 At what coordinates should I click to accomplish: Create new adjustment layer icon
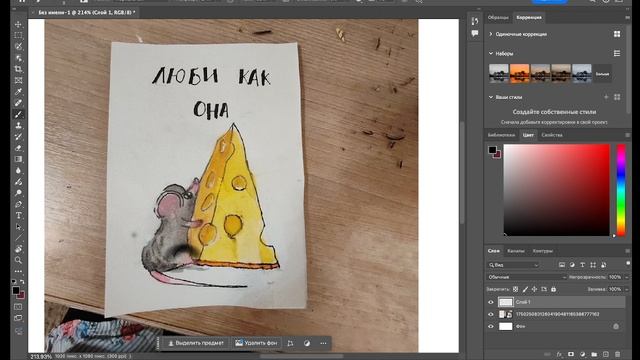click(x=582, y=354)
